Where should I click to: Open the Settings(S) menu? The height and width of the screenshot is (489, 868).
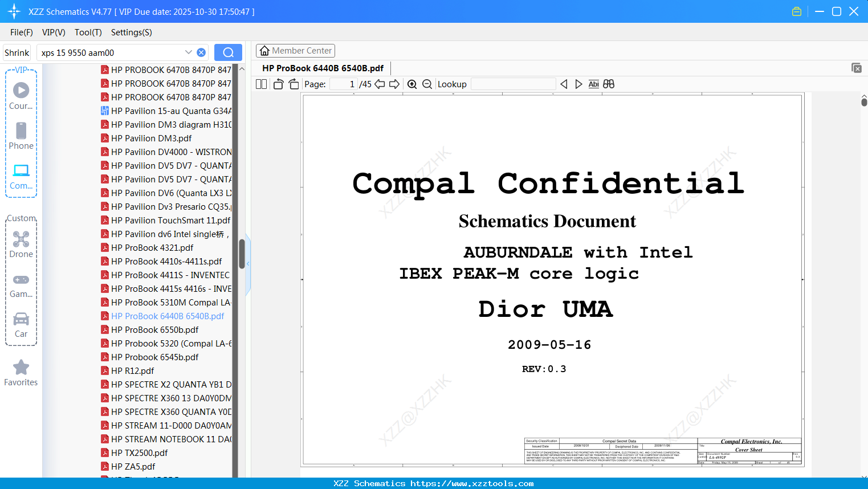click(132, 32)
